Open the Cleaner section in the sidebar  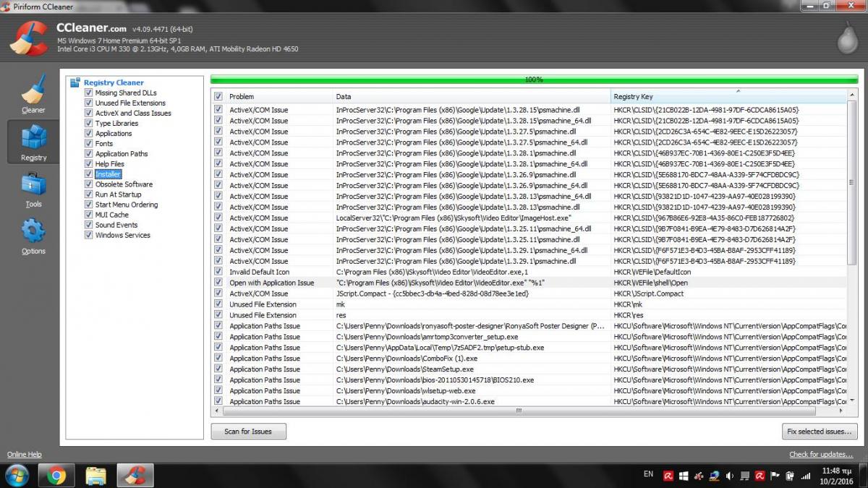point(33,94)
